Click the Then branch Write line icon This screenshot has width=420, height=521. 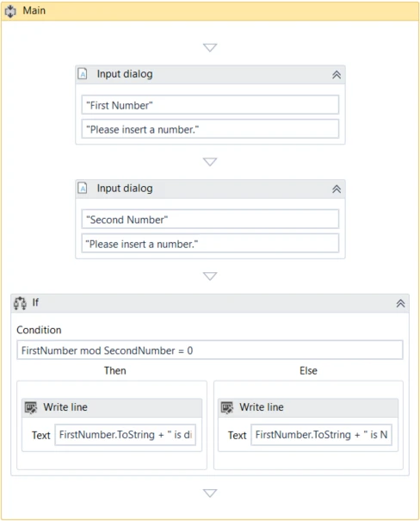[x=31, y=407]
